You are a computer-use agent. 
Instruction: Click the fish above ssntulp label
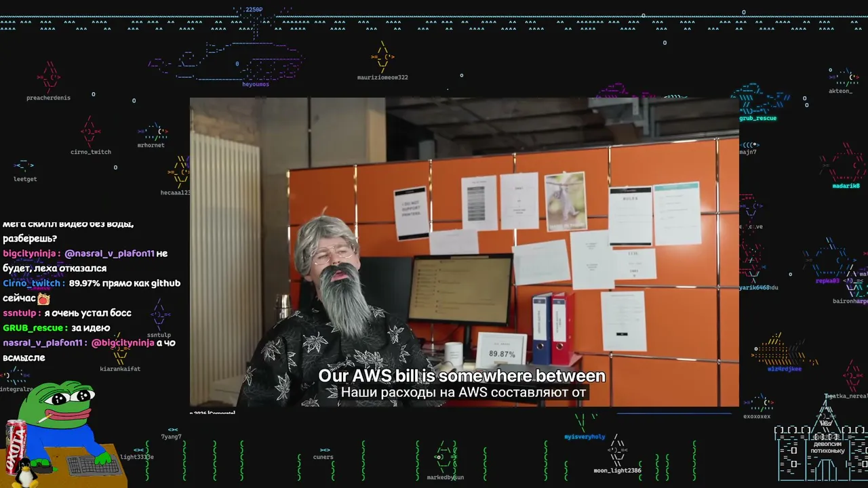click(x=160, y=314)
